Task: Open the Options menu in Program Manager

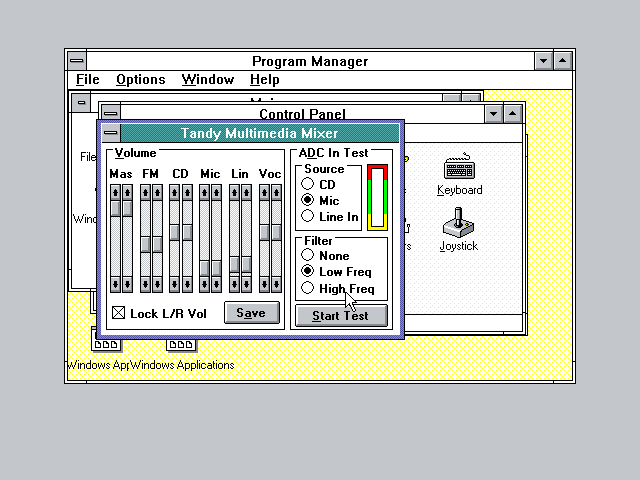Action: point(141,79)
